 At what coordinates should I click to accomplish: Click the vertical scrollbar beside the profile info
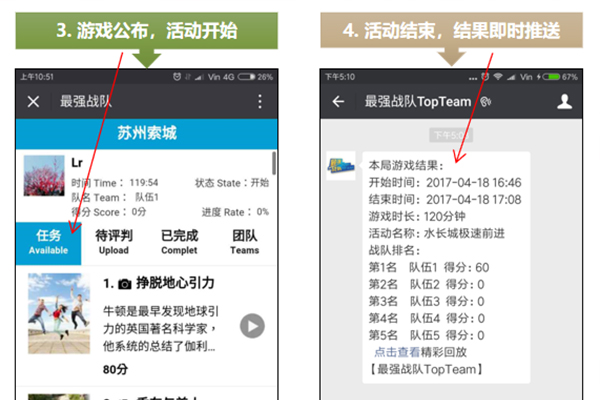pyautogui.click(x=274, y=163)
